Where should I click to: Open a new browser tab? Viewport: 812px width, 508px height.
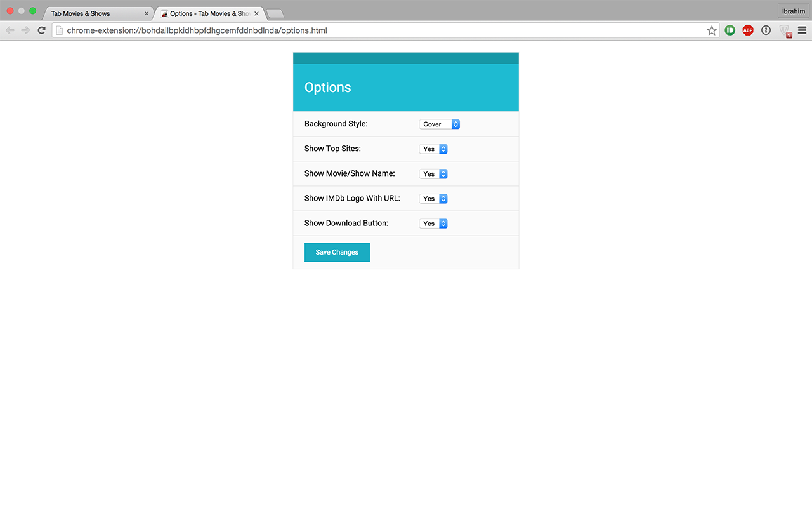click(x=275, y=14)
